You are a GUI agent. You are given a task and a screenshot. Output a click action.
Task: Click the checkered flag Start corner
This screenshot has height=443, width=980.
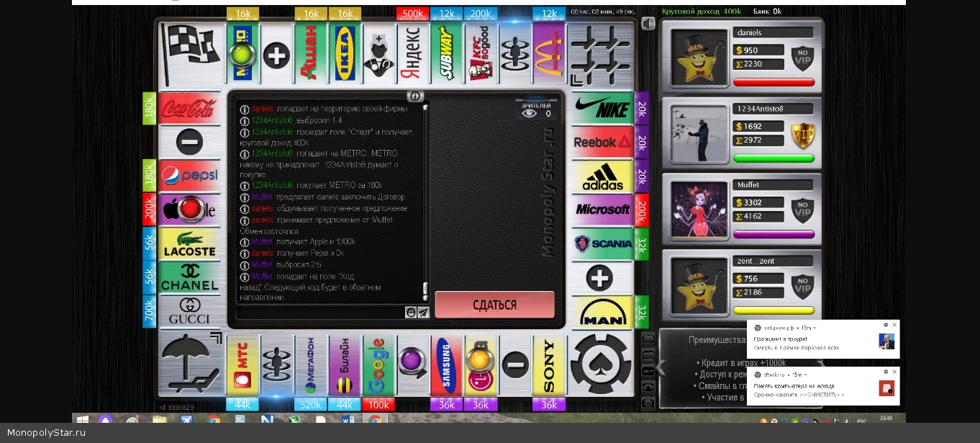pos(191,53)
